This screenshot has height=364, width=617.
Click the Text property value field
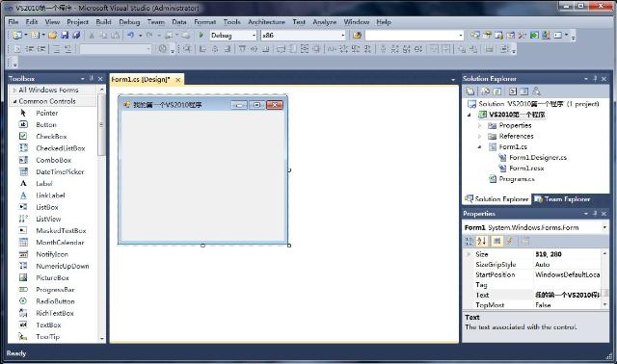tap(567, 295)
